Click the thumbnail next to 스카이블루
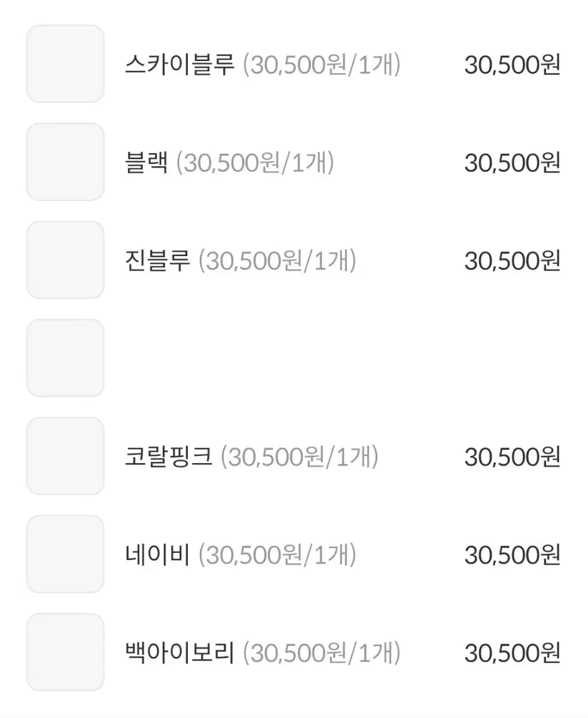The height and width of the screenshot is (718, 588). pyautogui.click(x=65, y=64)
